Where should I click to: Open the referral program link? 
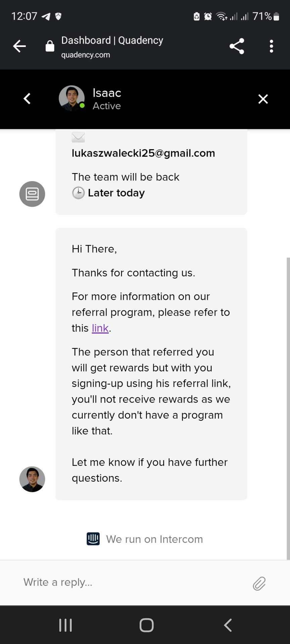[100, 328]
